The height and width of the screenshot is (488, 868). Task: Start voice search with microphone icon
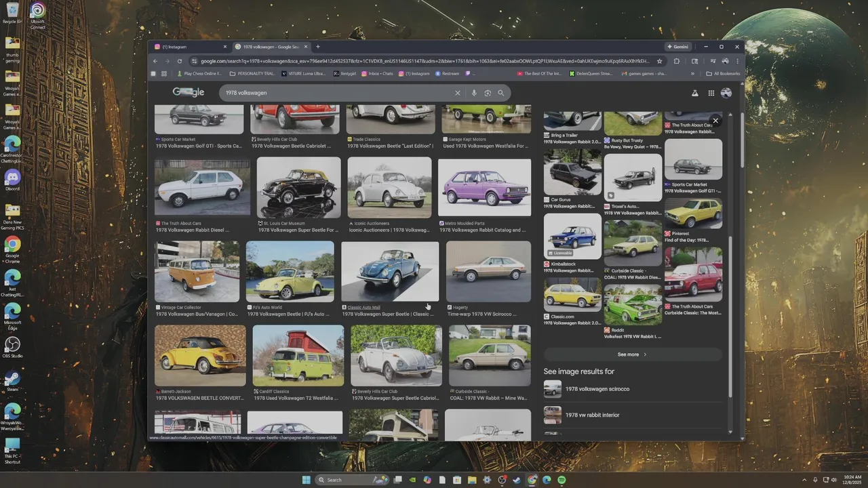coord(474,93)
